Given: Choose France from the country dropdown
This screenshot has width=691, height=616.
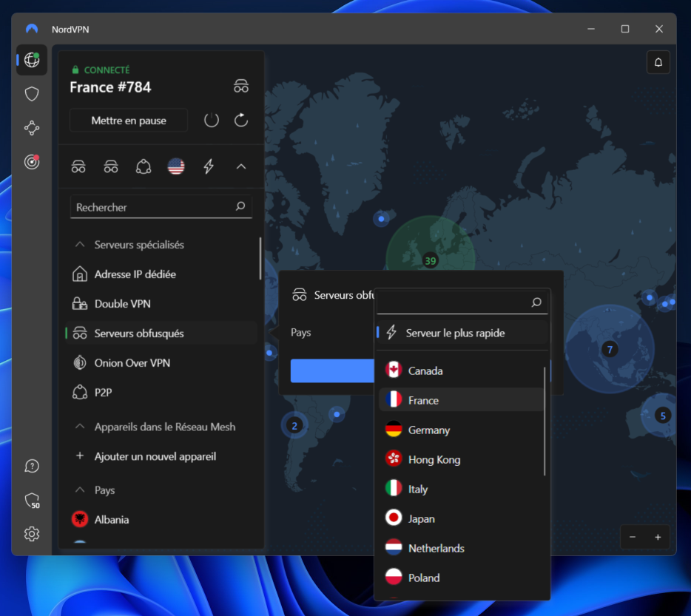Looking at the screenshot, I should [x=462, y=400].
